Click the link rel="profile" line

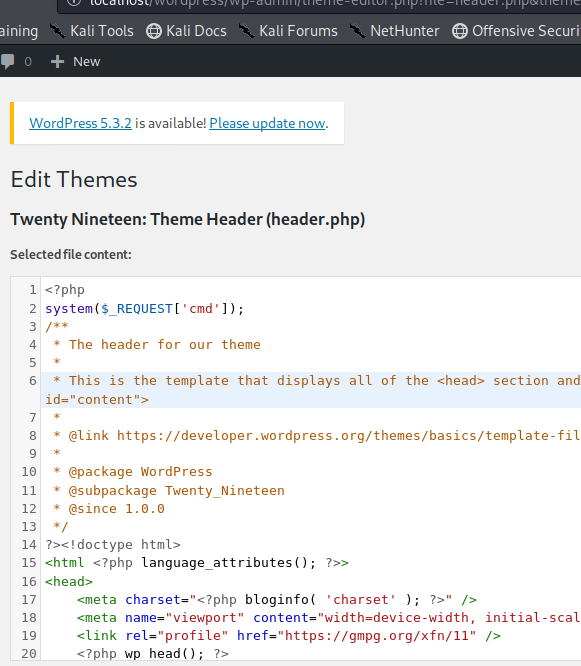(x=289, y=636)
